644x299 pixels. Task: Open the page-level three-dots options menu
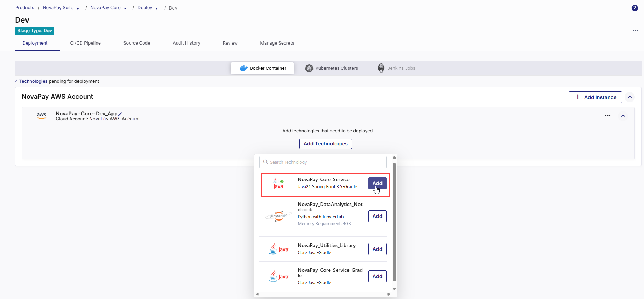coord(635,31)
